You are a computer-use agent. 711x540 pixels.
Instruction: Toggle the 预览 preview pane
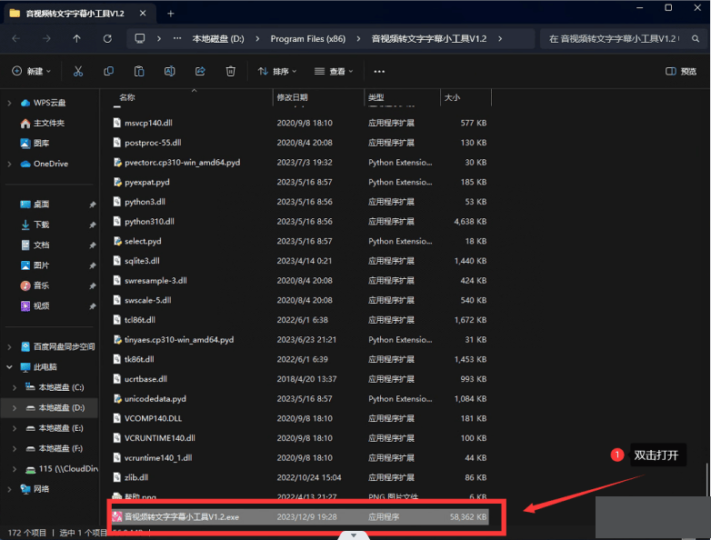click(681, 71)
